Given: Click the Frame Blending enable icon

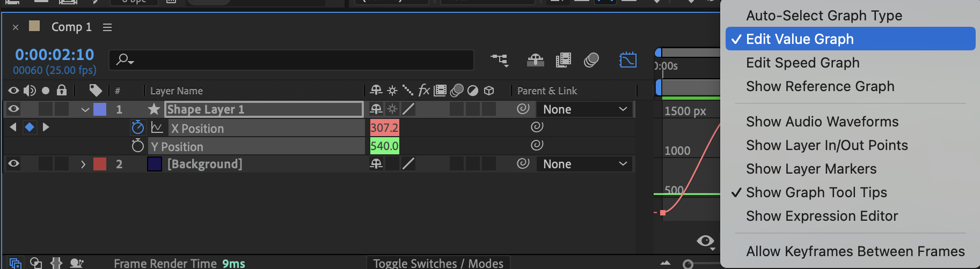Looking at the screenshot, I should click(563, 59).
